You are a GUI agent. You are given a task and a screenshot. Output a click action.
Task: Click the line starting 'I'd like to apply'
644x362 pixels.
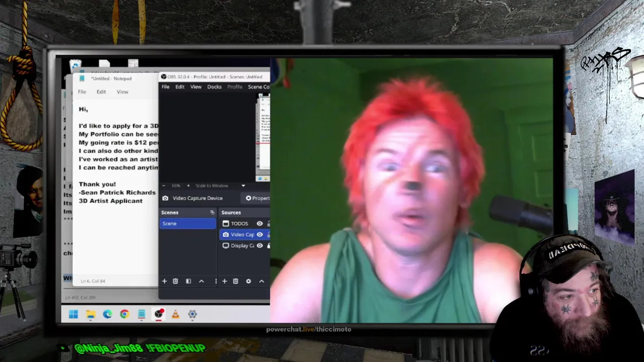(x=118, y=126)
